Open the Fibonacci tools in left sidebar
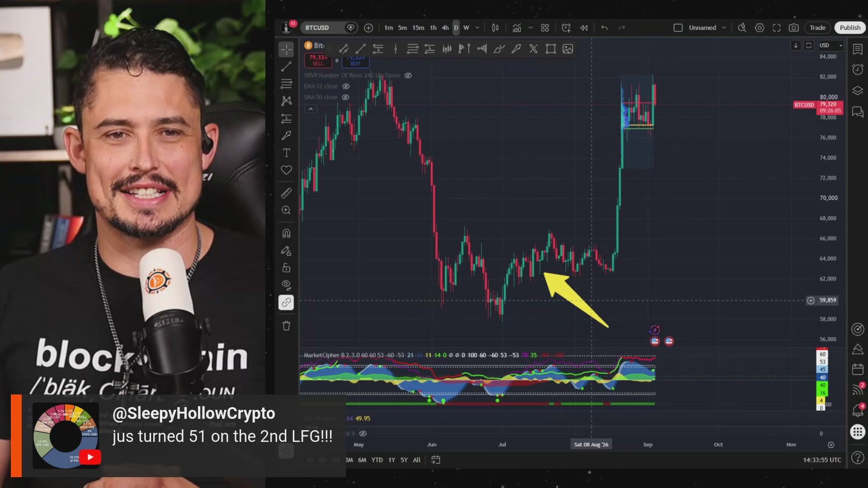The image size is (868, 488). coord(286,84)
